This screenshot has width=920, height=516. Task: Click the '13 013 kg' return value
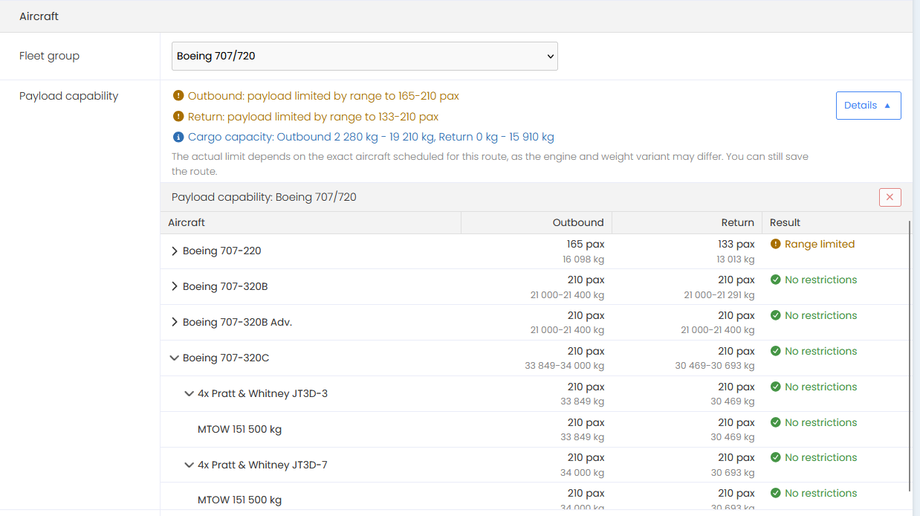tap(735, 259)
